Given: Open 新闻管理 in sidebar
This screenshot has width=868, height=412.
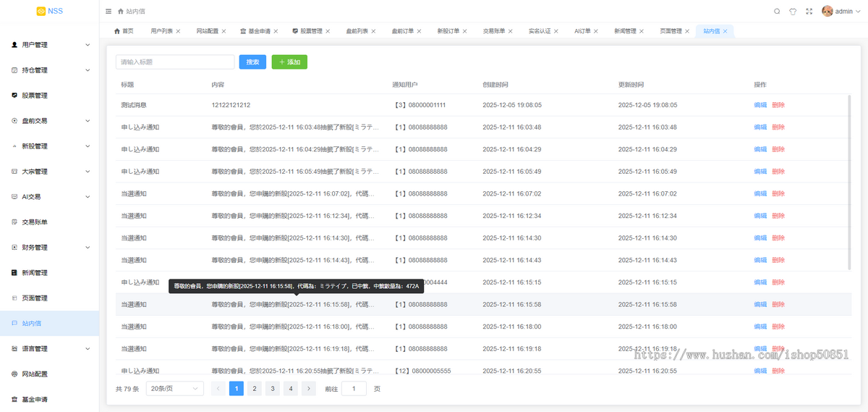Looking at the screenshot, I should (x=49, y=273).
